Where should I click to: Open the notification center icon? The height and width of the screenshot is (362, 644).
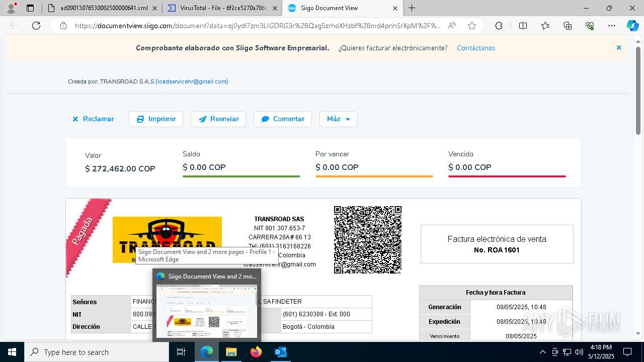627,352
